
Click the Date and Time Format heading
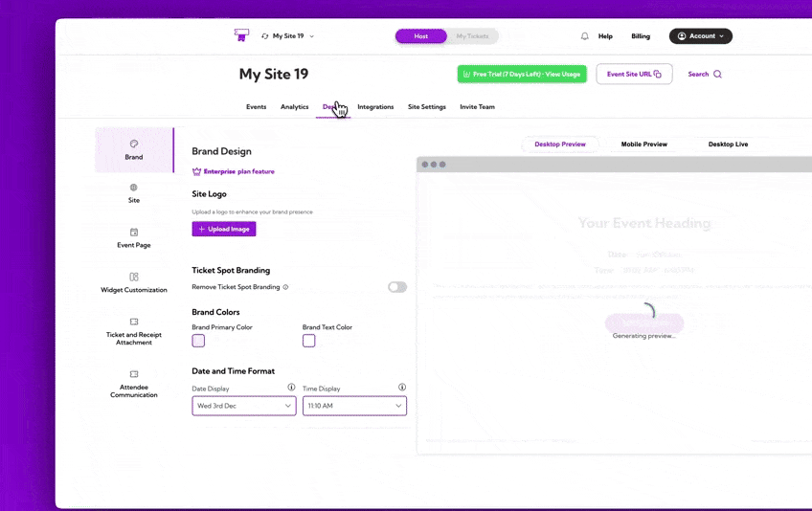point(233,371)
